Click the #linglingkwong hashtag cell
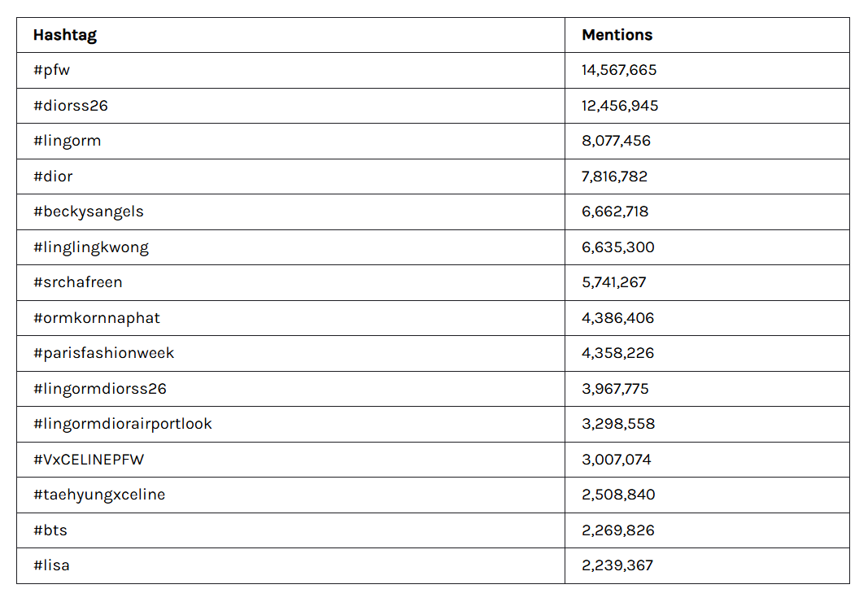Image resolution: width=868 pixels, height=602 pixels. click(91, 247)
